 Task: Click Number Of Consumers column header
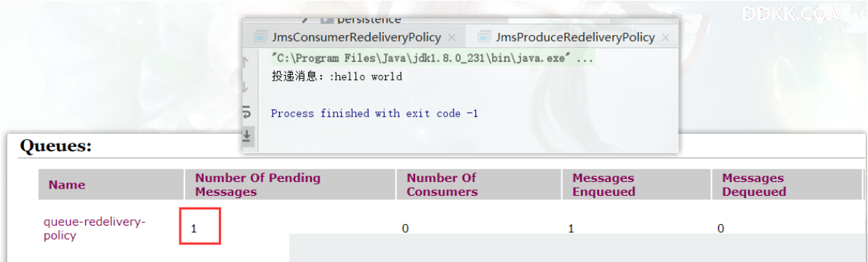click(442, 185)
